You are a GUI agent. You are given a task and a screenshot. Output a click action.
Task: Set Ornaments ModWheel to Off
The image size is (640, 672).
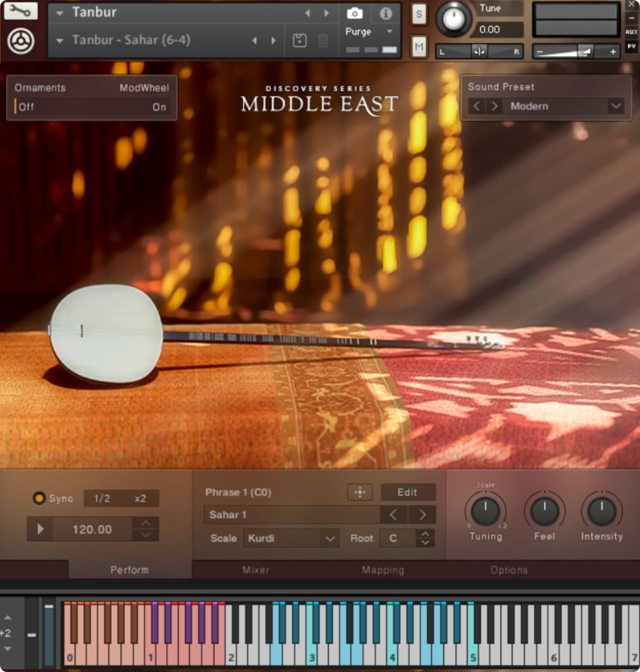click(26, 107)
